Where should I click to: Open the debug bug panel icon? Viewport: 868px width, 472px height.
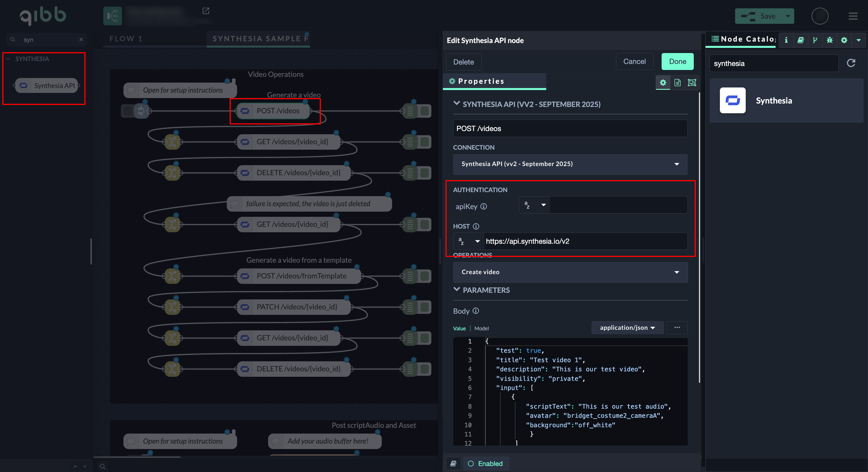830,40
